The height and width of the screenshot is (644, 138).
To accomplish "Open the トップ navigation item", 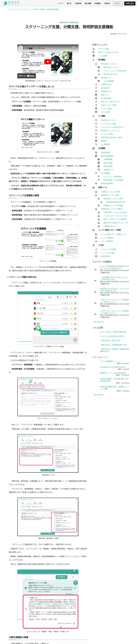I will [61, 4].
